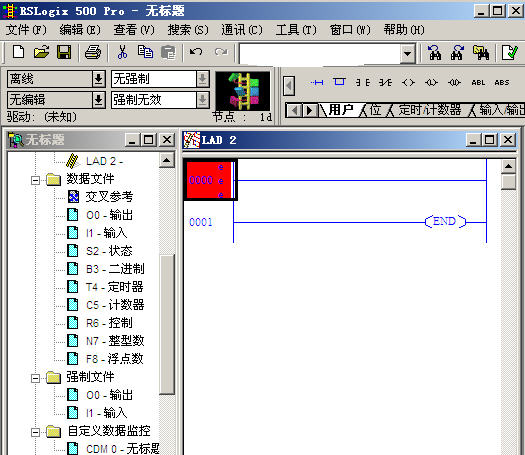Click in the search text input field
The height and width of the screenshot is (455, 525).
pos(320,54)
